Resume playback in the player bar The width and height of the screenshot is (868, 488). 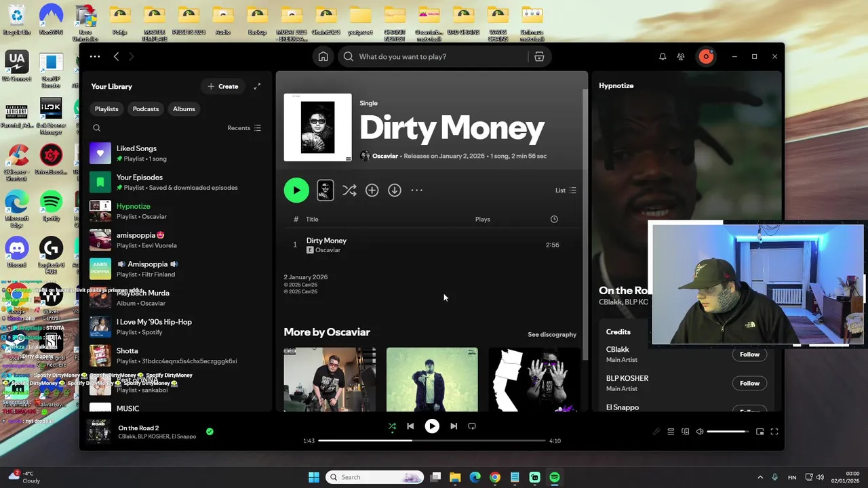pos(432,426)
